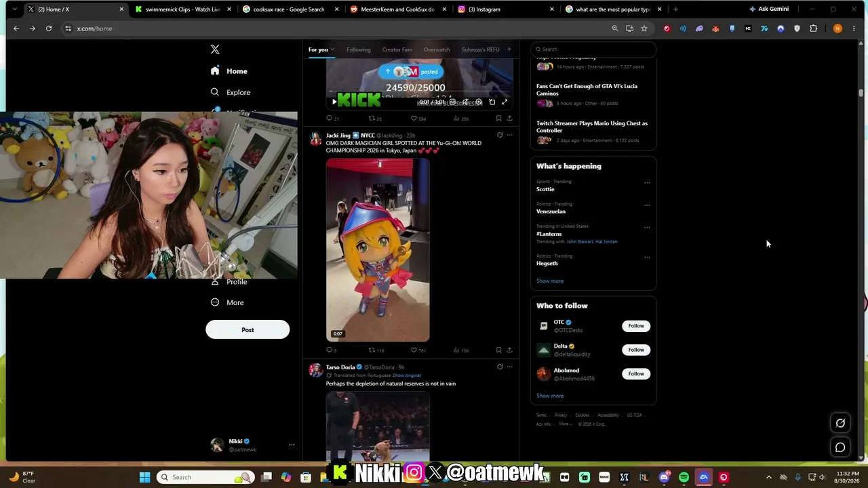
Task: Focus the X Search field
Action: pyautogui.click(x=593, y=49)
